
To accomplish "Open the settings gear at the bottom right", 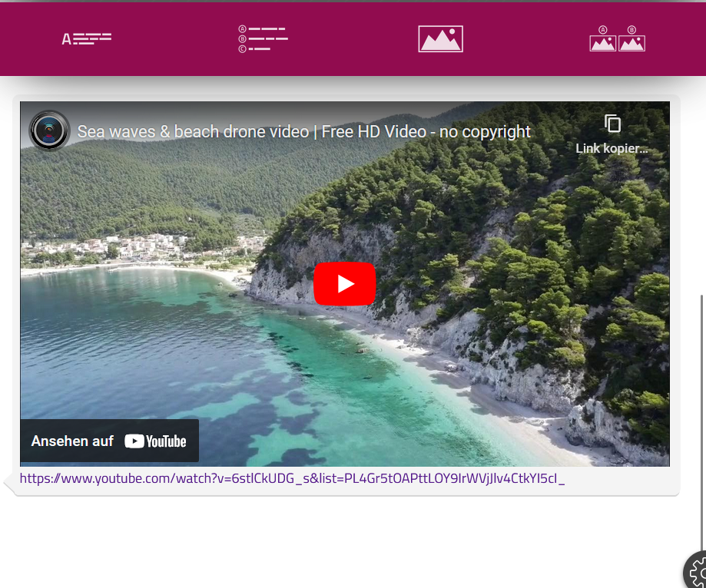I will point(696,570).
